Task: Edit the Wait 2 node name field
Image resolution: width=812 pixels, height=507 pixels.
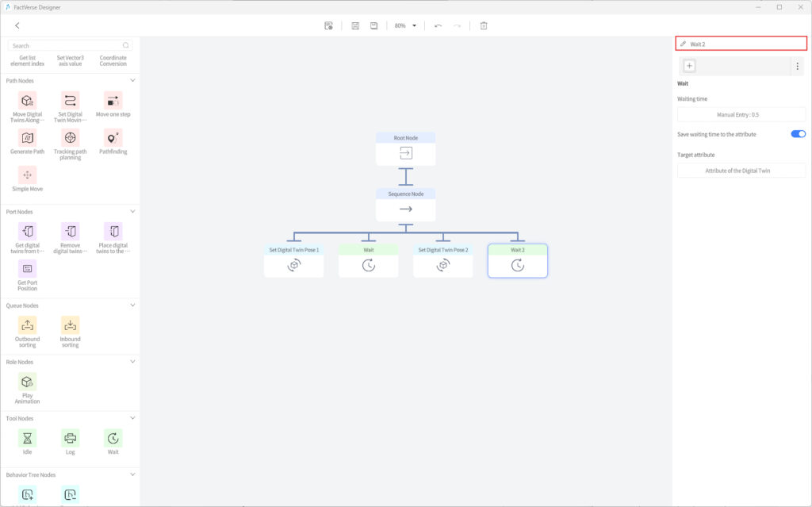Action: tap(741, 44)
